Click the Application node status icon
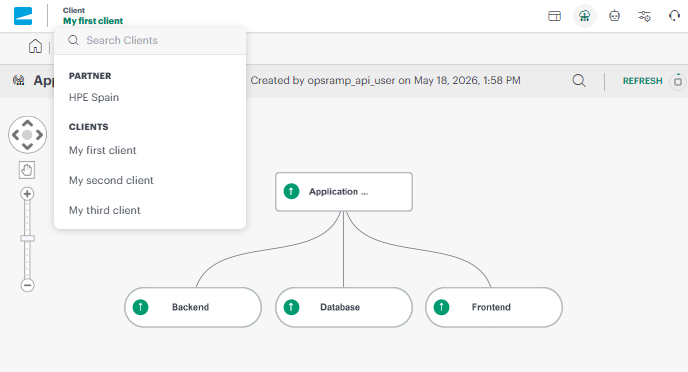 coord(291,192)
